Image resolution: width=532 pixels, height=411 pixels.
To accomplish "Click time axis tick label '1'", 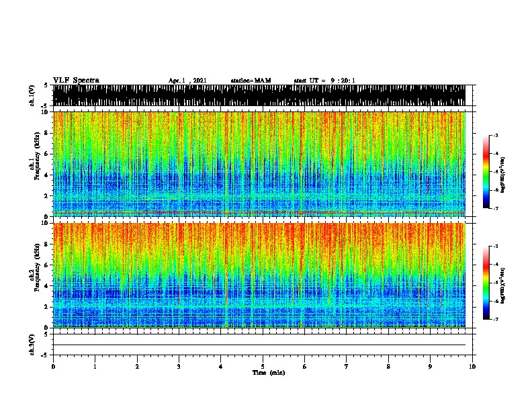I will click(x=95, y=366).
